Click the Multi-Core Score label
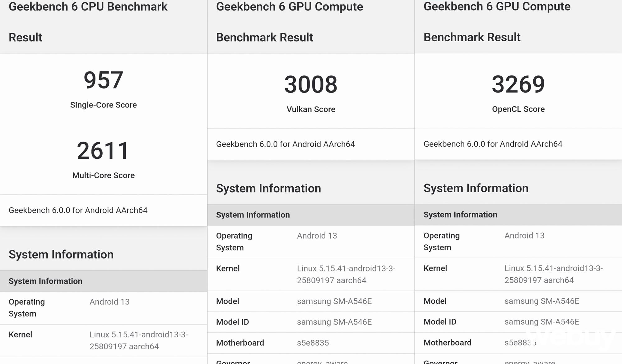This screenshot has width=622, height=364. [103, 175]
